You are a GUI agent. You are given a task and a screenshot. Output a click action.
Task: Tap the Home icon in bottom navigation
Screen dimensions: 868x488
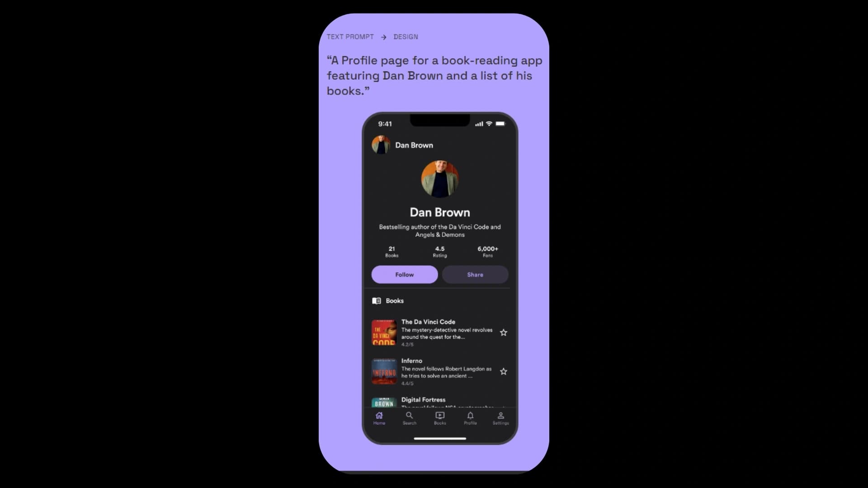click(379, 417)
